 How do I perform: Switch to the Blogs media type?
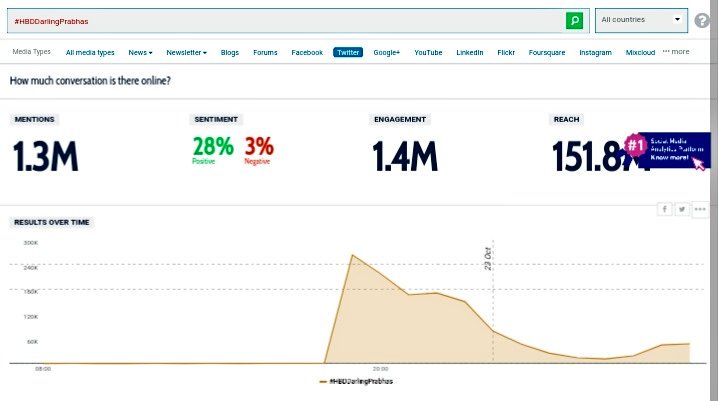[229, 53]
